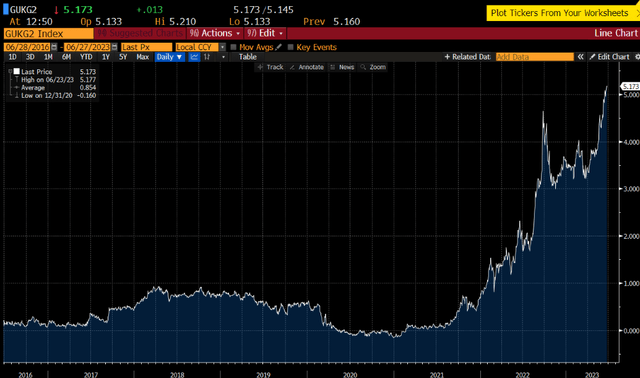Collapse the Last Price legend tree

[x=10, y=71]
